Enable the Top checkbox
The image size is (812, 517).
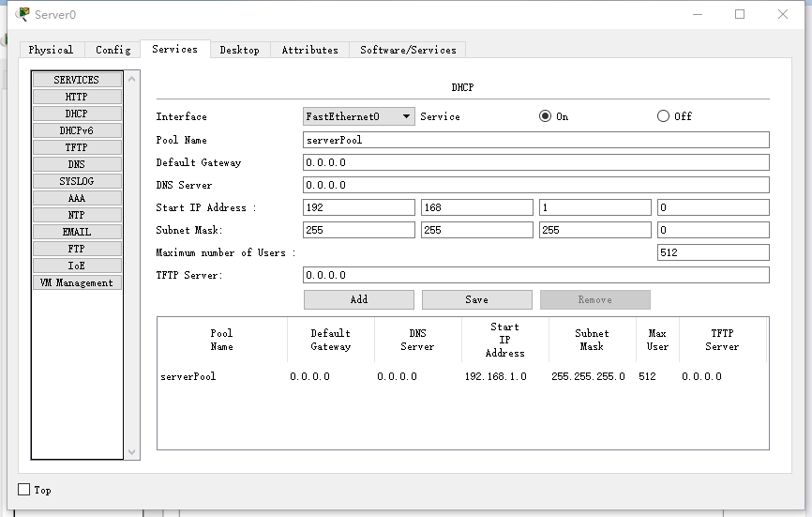tap(24, 490)
